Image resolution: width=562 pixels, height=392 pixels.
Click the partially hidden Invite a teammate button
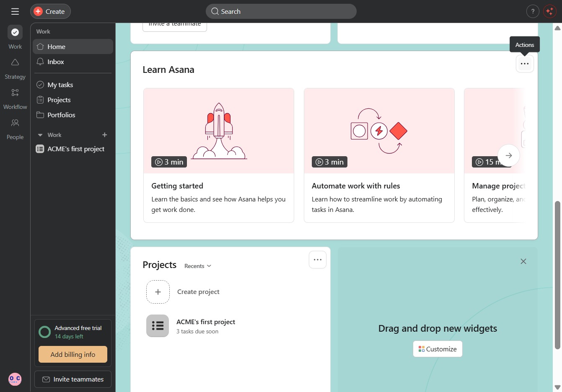pyautogui.click(x=175, y=27)
